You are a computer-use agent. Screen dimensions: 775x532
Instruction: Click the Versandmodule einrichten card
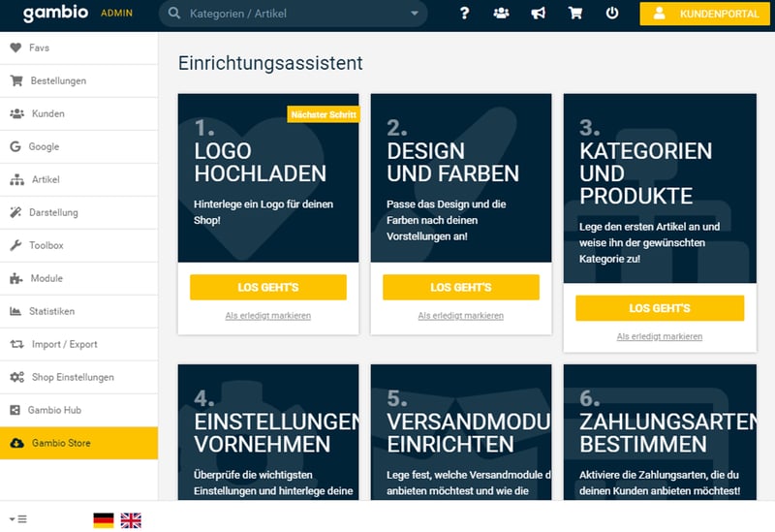pyautogui.click(x=461, y=432)
